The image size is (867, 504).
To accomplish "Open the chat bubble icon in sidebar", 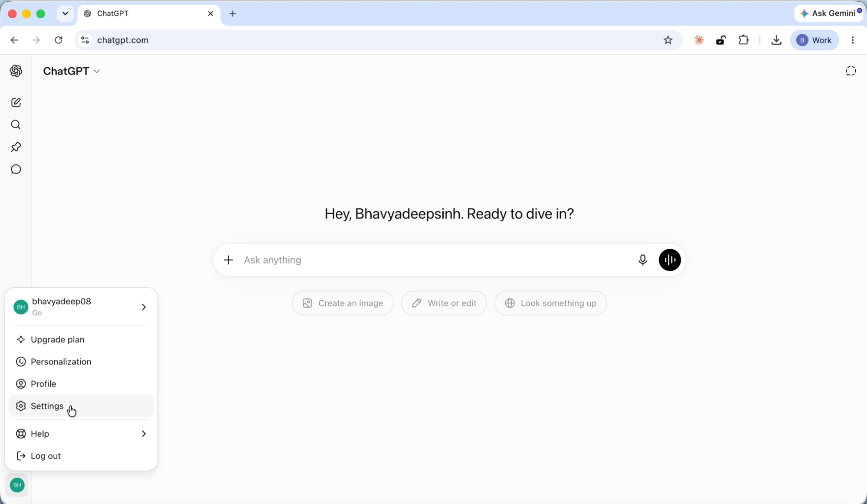I will click(x=16, y=169).
